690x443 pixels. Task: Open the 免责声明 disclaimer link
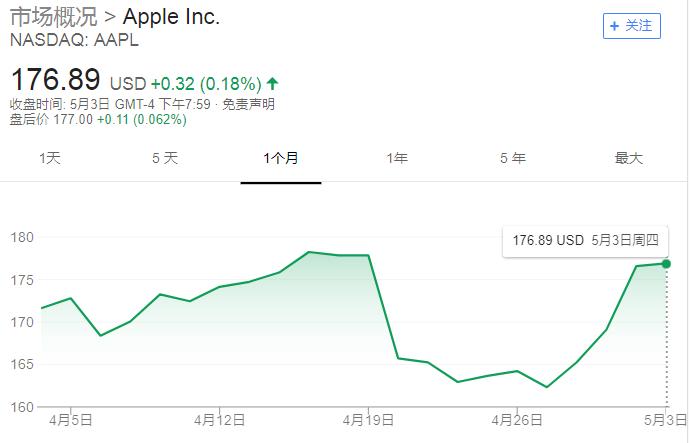(x=248, y=104)
